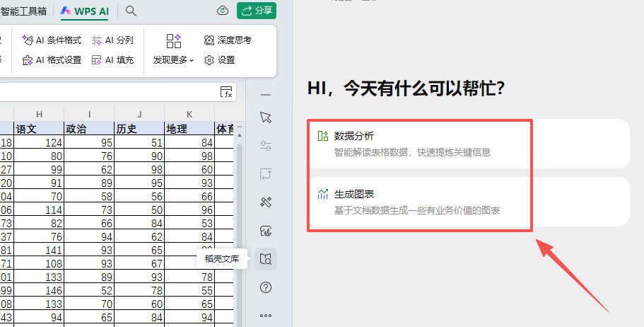Open the 智能工具箱 tab

pos(23,11)
